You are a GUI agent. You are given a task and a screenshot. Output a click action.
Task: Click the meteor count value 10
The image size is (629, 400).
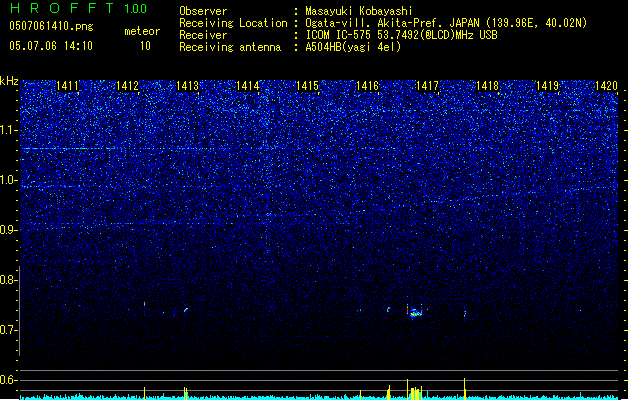pyautogui.click(x=145, y=46)
